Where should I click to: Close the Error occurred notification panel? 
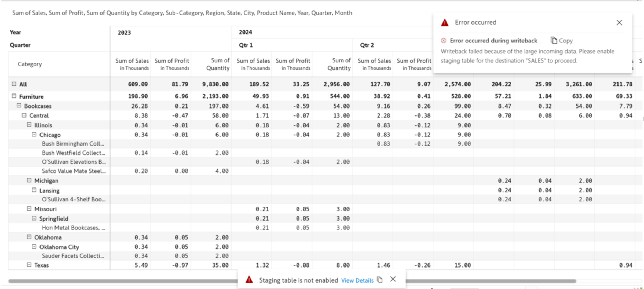619,23
